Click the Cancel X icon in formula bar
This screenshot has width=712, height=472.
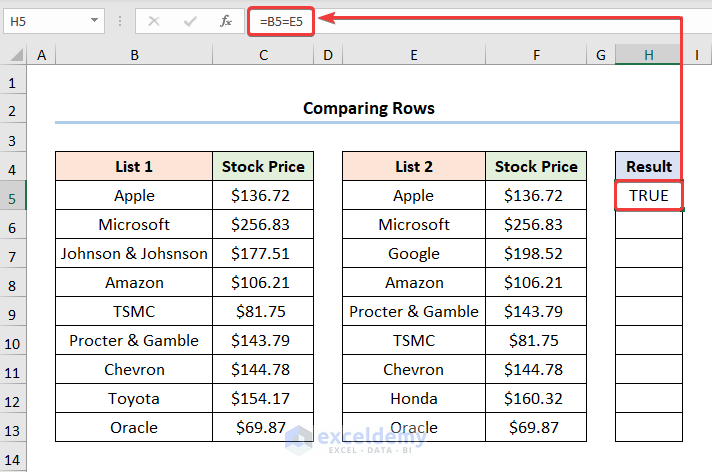[x=154, y=20]
